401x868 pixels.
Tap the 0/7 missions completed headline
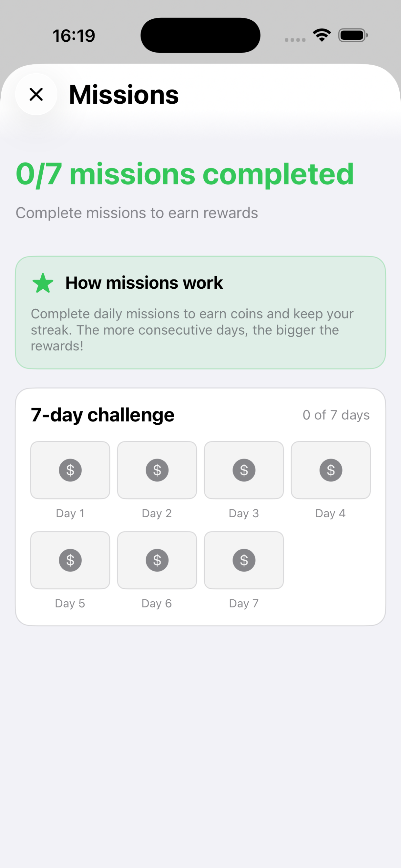(x=185, y=175)
